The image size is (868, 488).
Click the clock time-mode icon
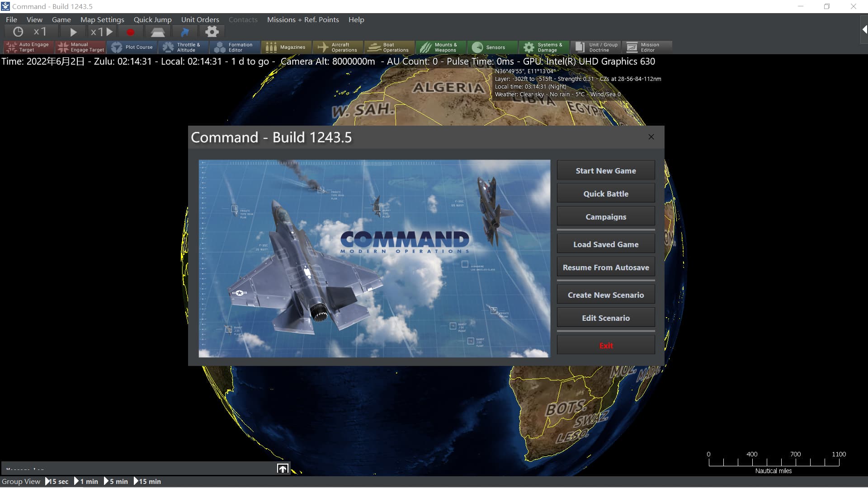click(18, 32)
